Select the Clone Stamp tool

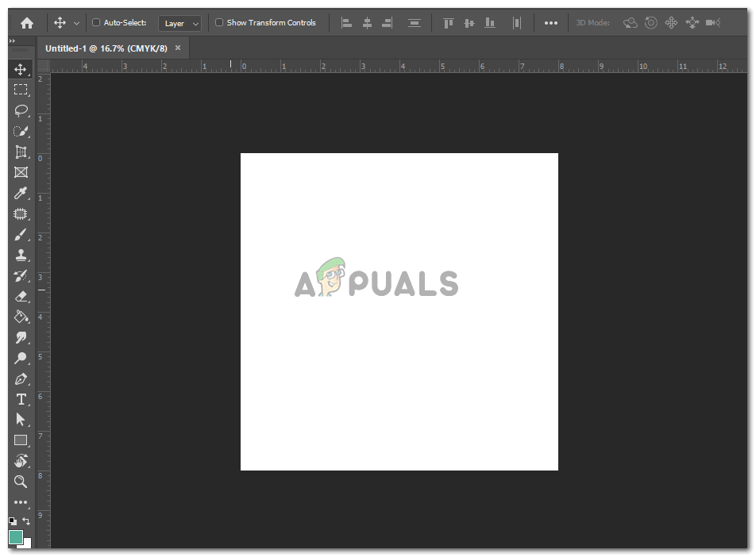pyautogui.click(x=21, y=255)
